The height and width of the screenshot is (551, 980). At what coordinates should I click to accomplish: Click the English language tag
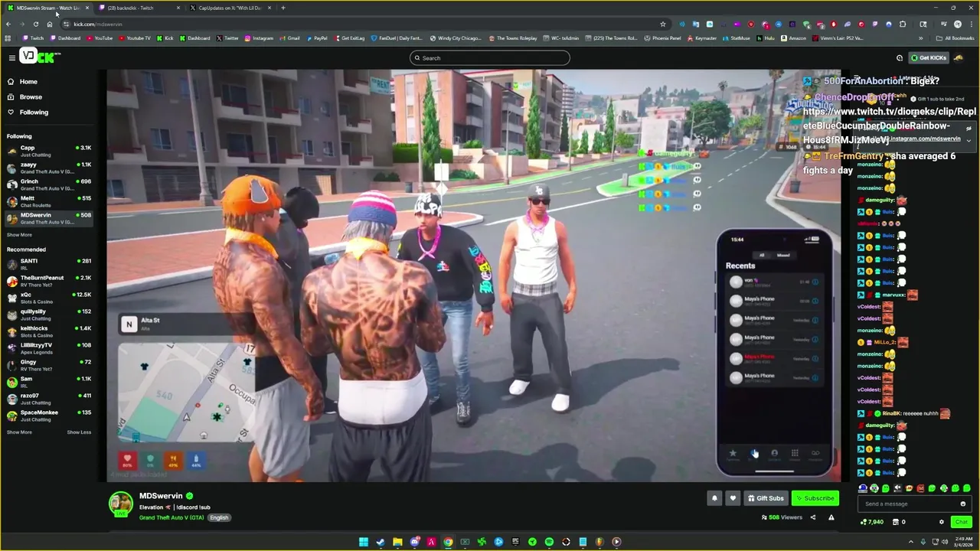pos(219,518)
